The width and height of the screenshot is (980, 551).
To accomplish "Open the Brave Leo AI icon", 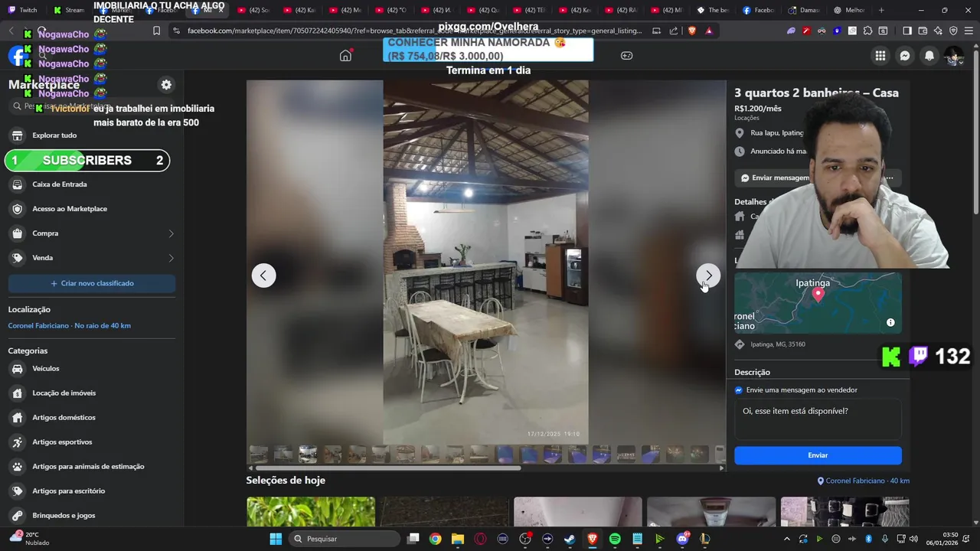I will point(938,31).
